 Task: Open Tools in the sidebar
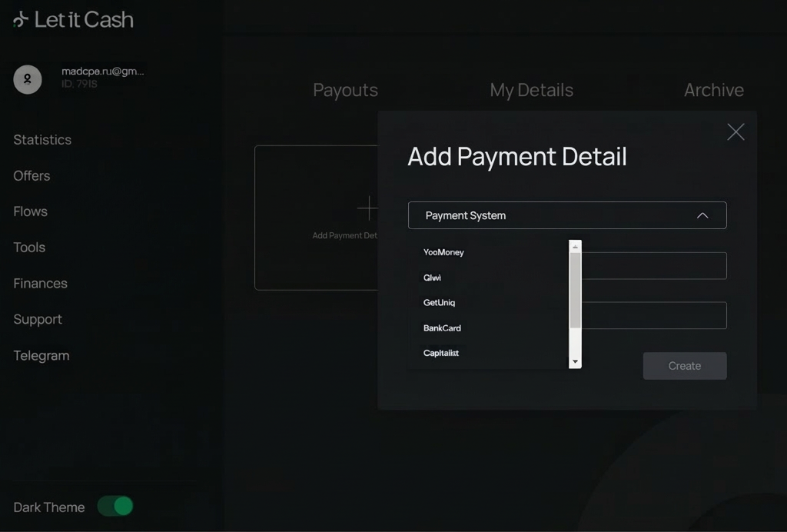[x=29, y=248]
